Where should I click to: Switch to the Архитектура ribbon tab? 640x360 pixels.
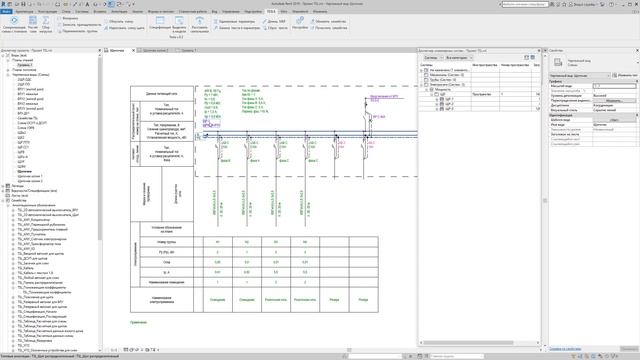[24, 11]
